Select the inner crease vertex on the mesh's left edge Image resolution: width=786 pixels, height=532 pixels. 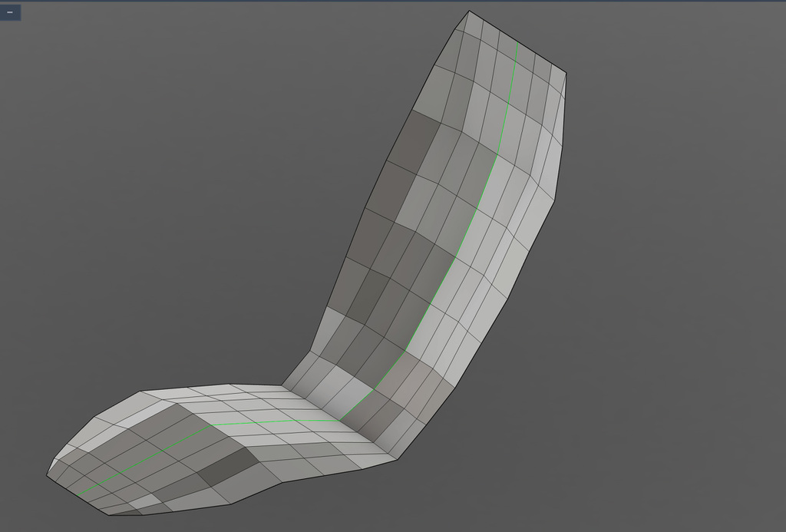pyautogui.click(x=282, y=384)
